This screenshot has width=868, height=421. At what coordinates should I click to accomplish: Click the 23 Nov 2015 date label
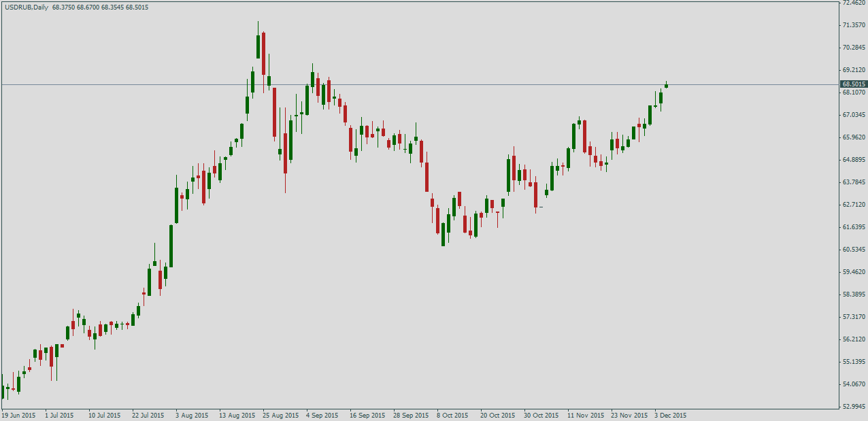coord(629,415)
